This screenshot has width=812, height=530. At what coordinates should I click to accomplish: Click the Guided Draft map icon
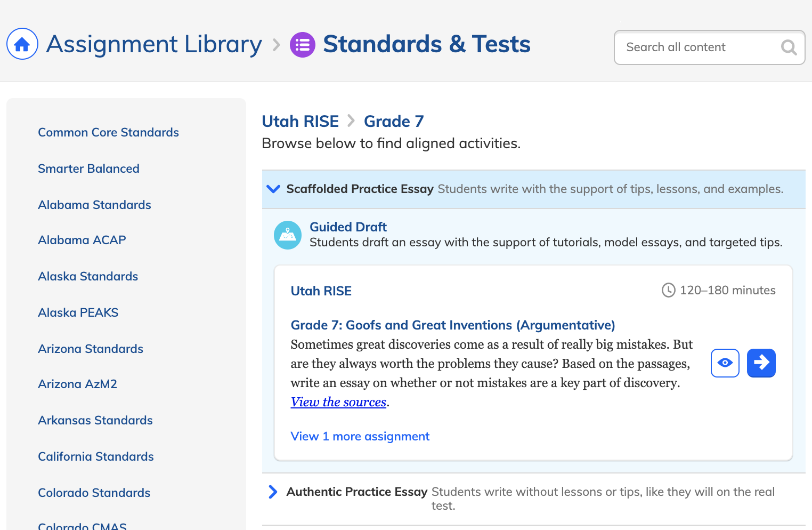[288, 235]
